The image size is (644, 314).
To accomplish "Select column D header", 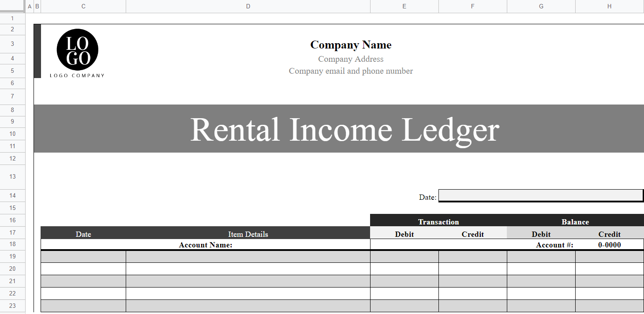I will (248, 6).
